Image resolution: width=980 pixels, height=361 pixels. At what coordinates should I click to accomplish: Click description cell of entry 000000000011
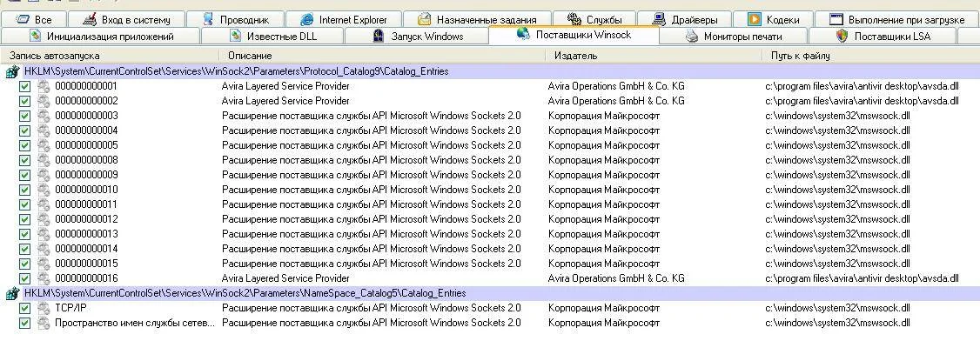tap(372, 204)
